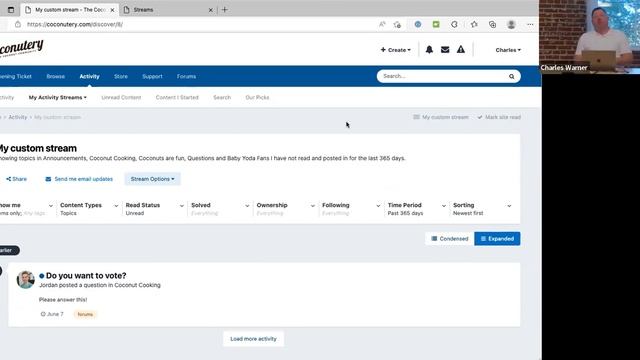Screen dimensions: 640x360
Task: Click the browser address bar URL
Action: coord(75,24)
